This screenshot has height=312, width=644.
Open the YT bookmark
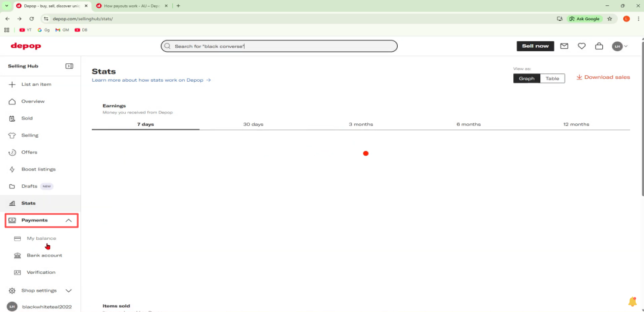coord(26,30)
